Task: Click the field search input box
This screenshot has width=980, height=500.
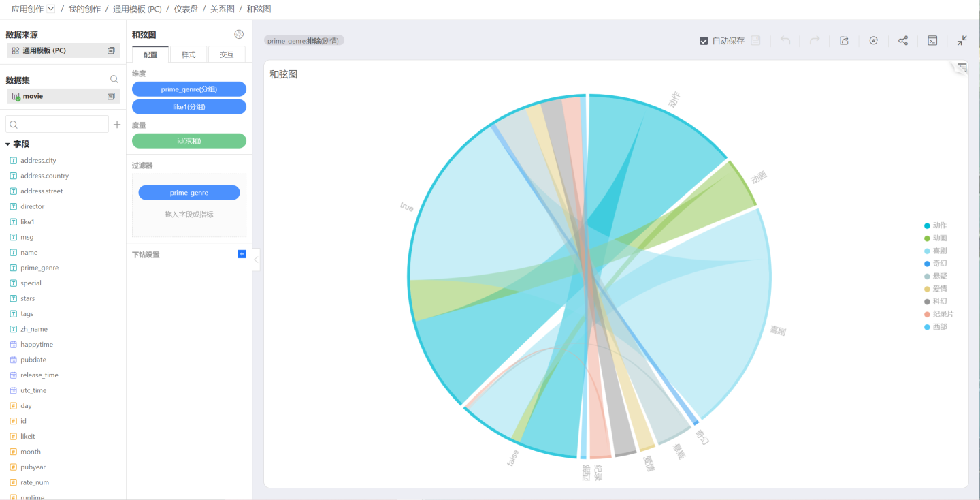Action: pyautogui.click(x=58, y=125)
